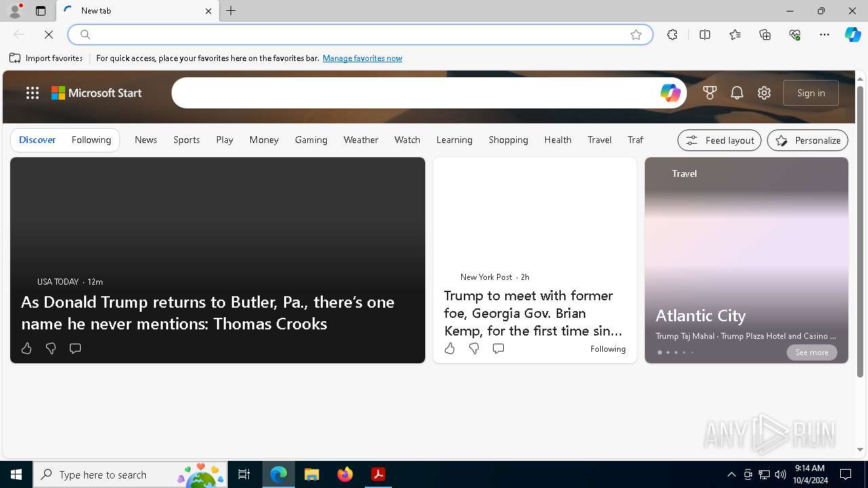Open the Money category
868x488 pixels.
264,140
